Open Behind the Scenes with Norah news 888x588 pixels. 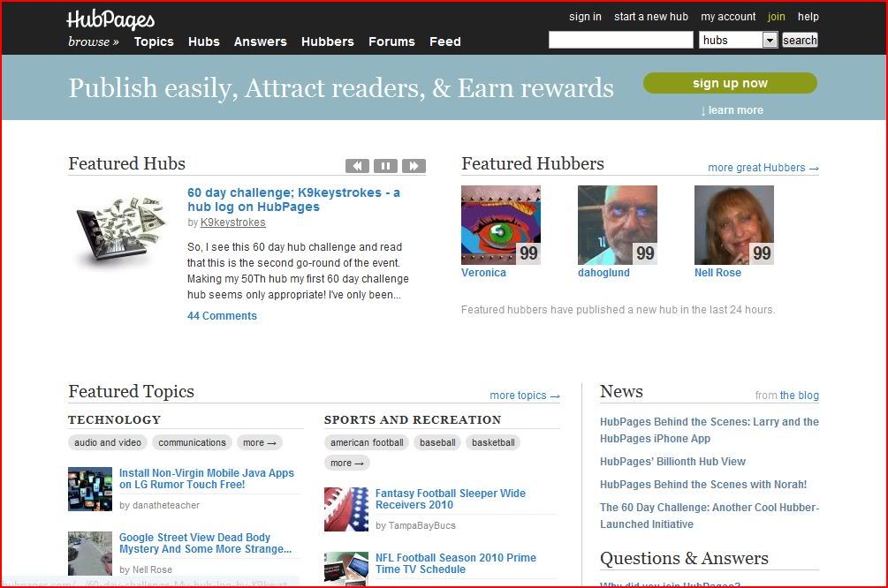703,485
